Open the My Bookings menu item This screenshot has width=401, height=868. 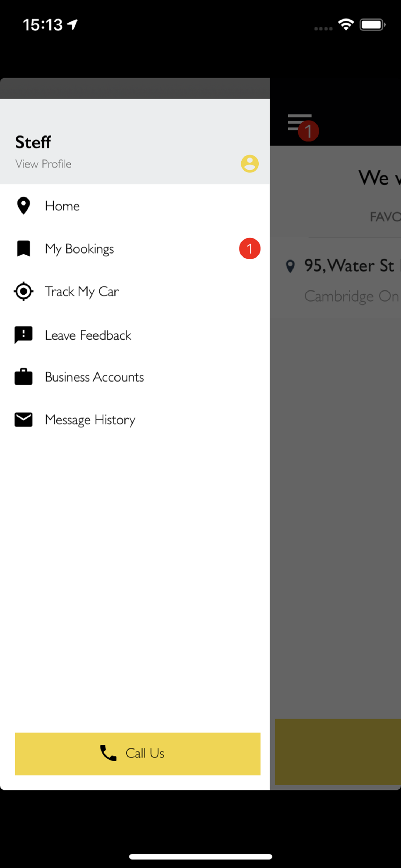(135, 249)
